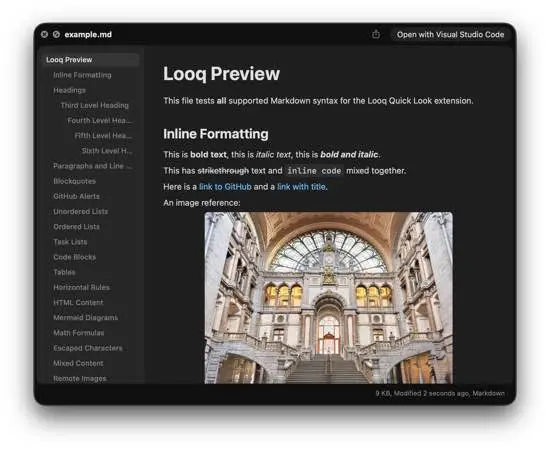
Task: Jump to Paragraphs and Line section
Action: (x=93, y=166)
